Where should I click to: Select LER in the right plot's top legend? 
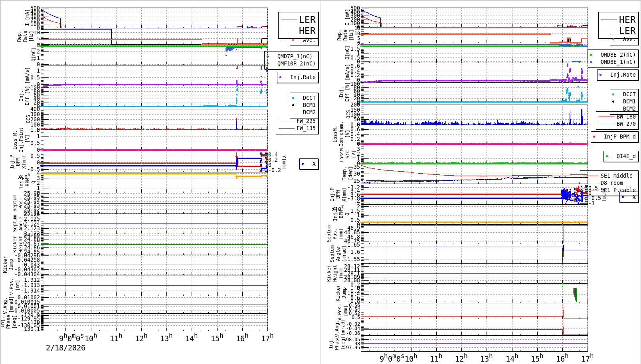(627, 31)
